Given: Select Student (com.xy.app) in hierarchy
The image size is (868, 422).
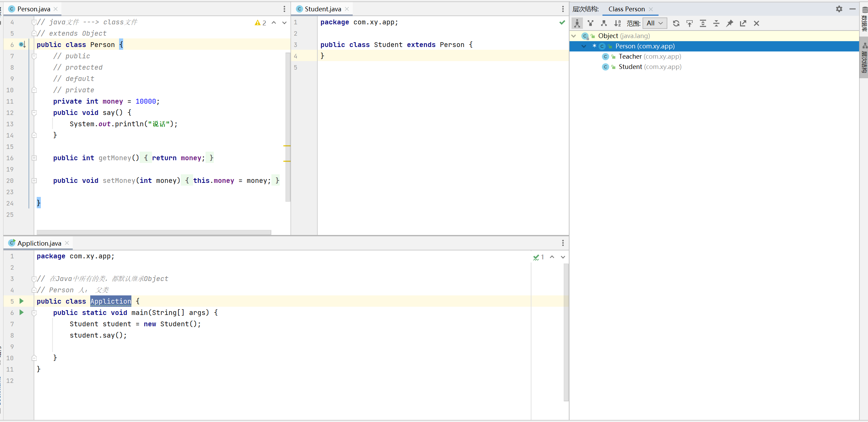Looking at the screenshot, I should (650, 67).
